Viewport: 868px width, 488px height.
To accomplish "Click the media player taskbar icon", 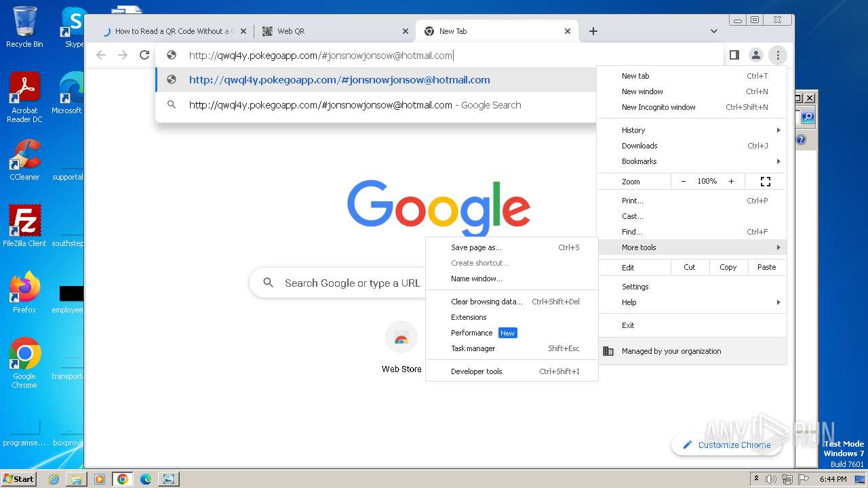I will tap(100, 479).
